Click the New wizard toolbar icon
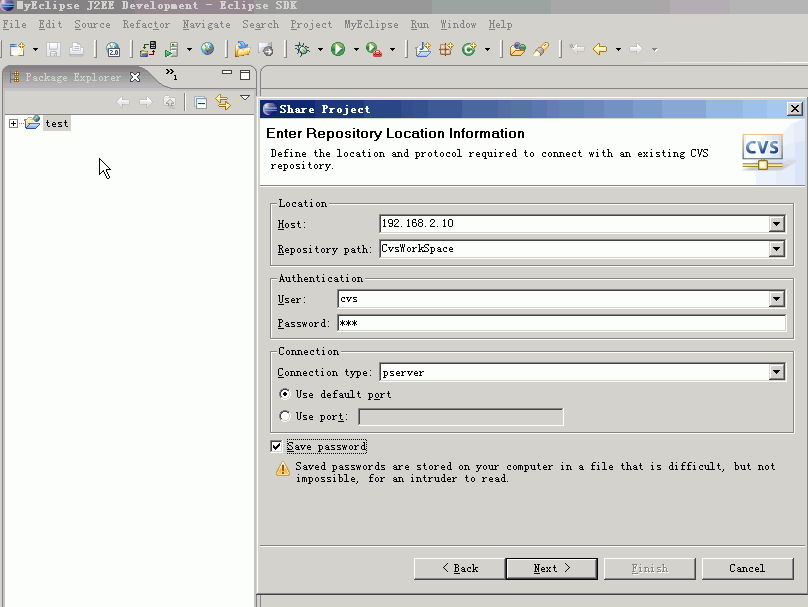Screen dimensions: 808x607 tap(18, 49)
